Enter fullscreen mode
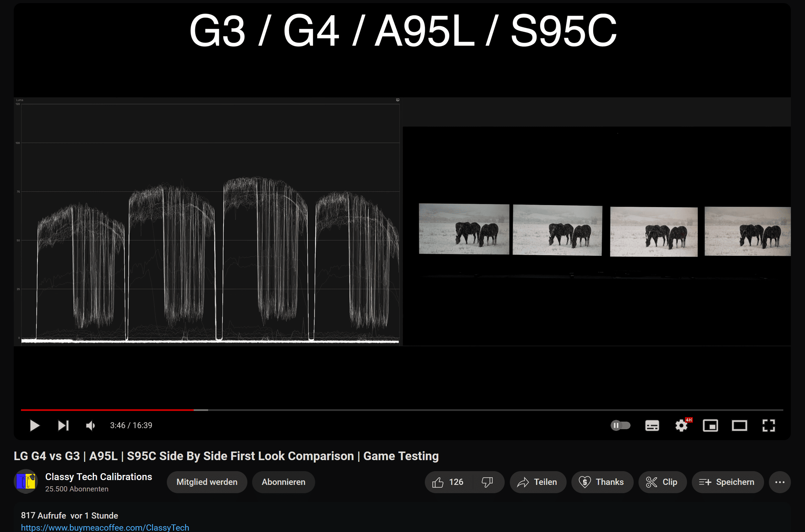This screenshot has height=532, width=805. click(x=769, y=426)
